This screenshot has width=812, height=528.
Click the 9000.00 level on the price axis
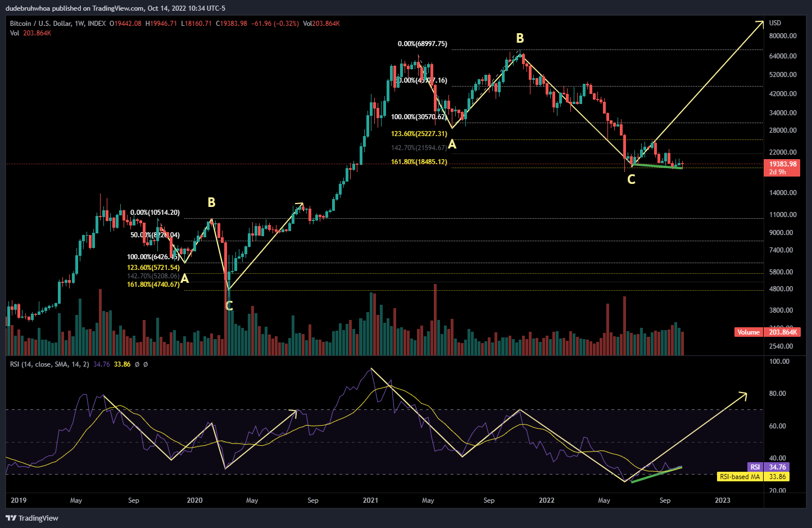[x=781, y=233]
